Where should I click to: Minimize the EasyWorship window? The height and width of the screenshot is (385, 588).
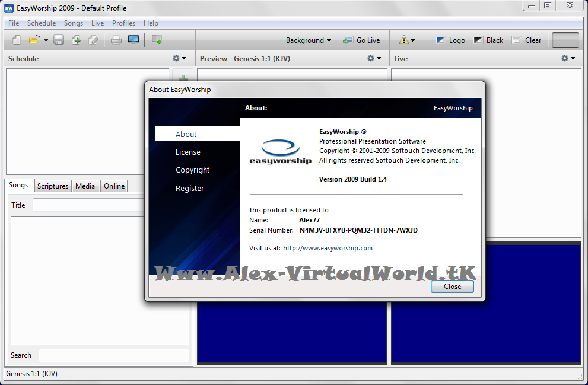point(532,5)
